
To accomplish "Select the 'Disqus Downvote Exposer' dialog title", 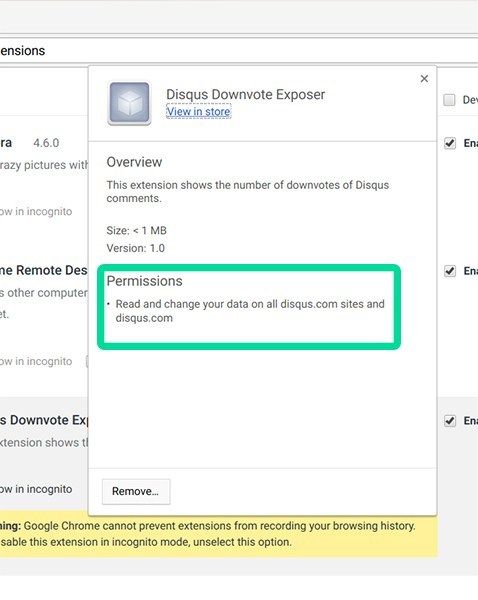I will (x=245, y=95).
